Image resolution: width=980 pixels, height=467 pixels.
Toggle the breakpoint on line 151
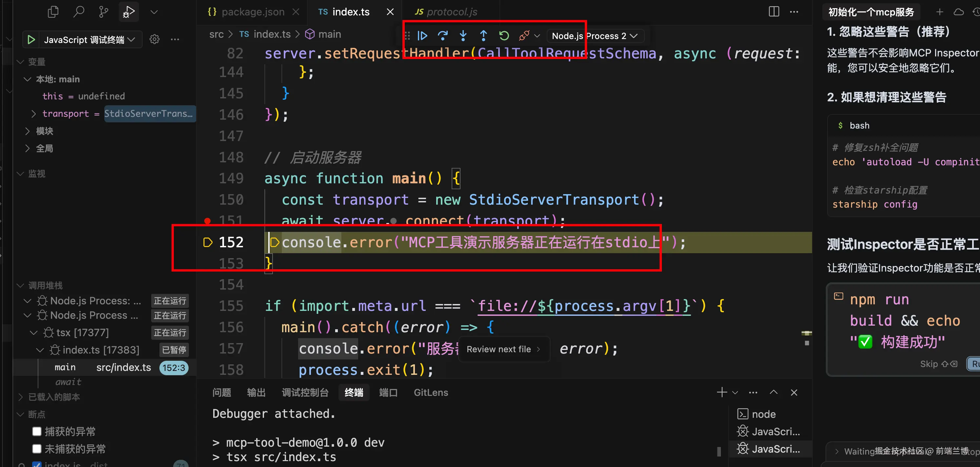pos(207,221)
